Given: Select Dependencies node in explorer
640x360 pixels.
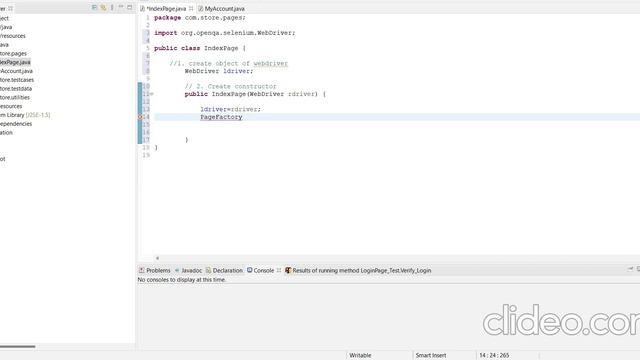Looking at the screenshot, I should [x=16, y=124].
